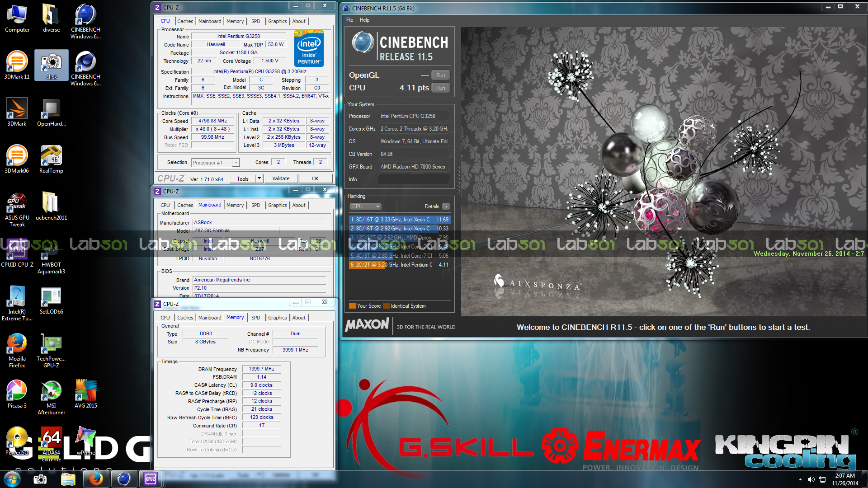Switch to Caches tab in top CPU-Z window

[185, 21]
